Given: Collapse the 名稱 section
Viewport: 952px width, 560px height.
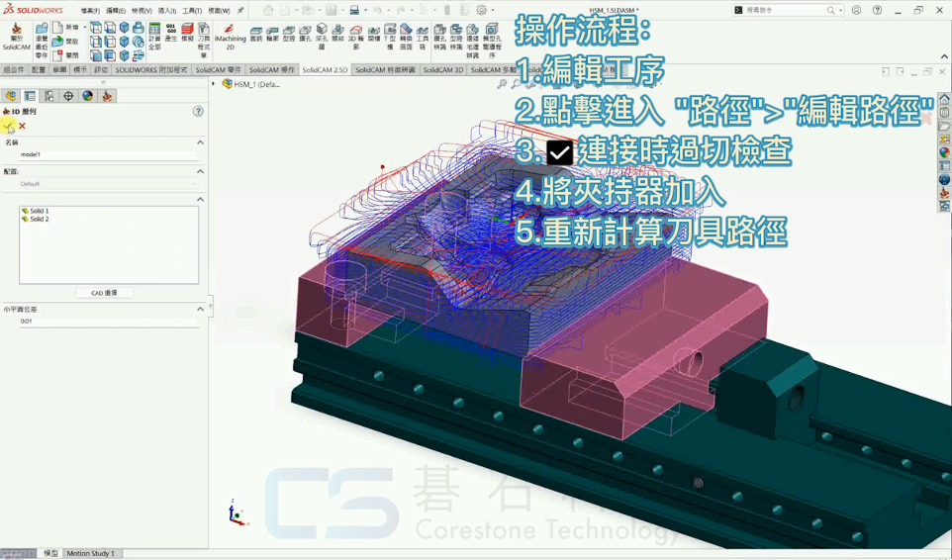Looking at the screenshot, I should 200,142.
